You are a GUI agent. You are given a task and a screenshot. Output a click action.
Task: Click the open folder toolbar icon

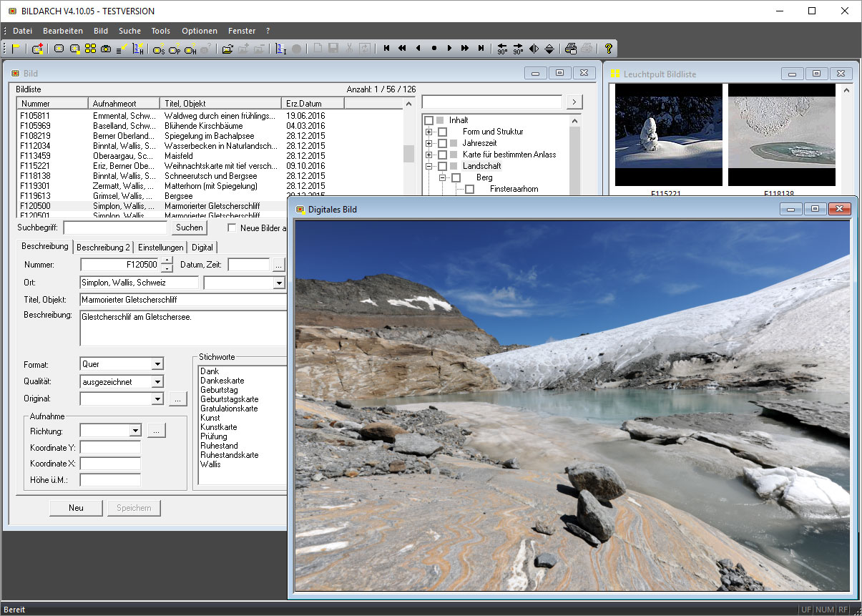[x=227, y=49]
